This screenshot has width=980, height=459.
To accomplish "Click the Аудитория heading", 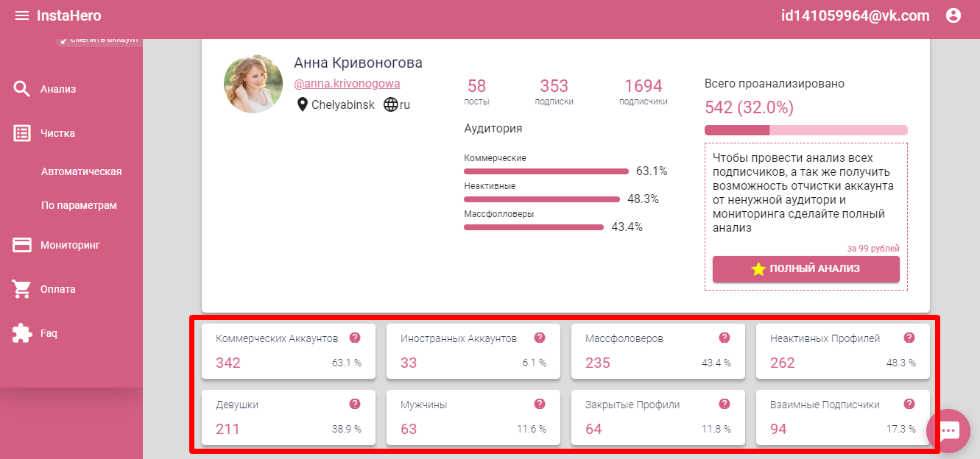I will coord(493,128).
